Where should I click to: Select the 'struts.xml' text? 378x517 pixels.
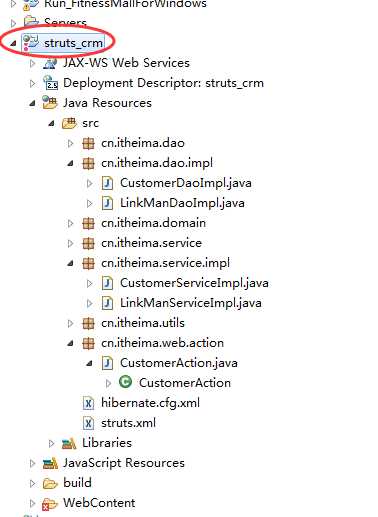click(x=129, y=423)
